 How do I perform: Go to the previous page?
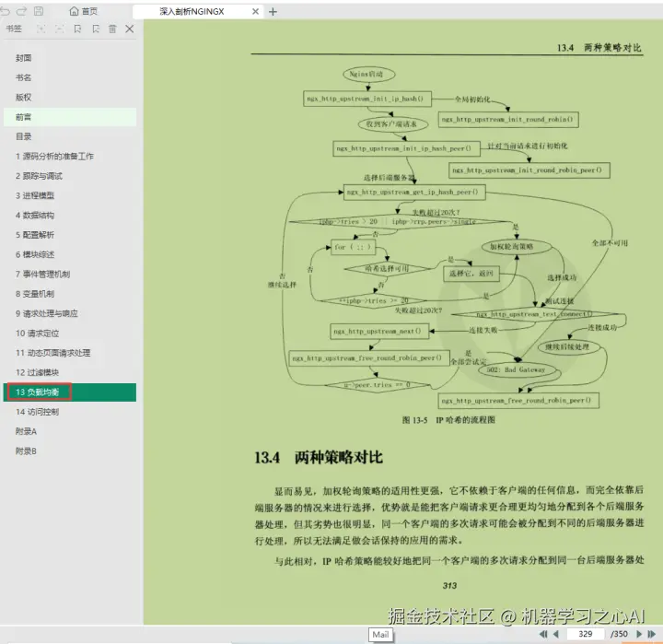point(556,634)
